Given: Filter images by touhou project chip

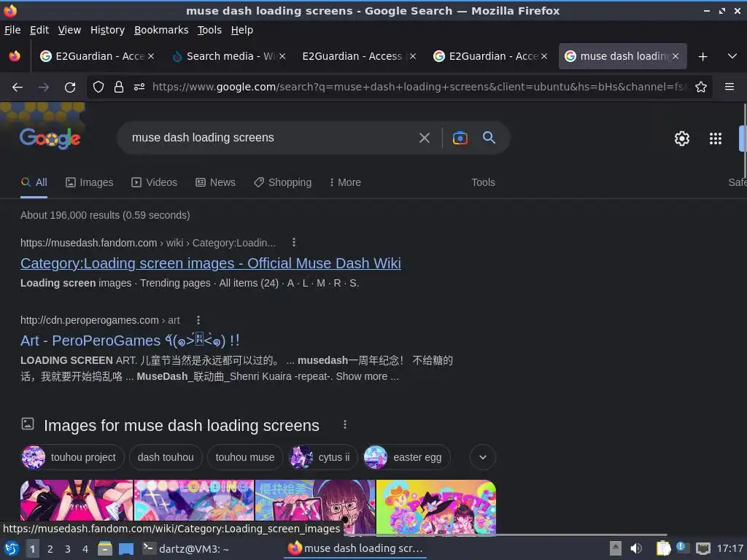Looking at the screenshot, I should [72, 457].
